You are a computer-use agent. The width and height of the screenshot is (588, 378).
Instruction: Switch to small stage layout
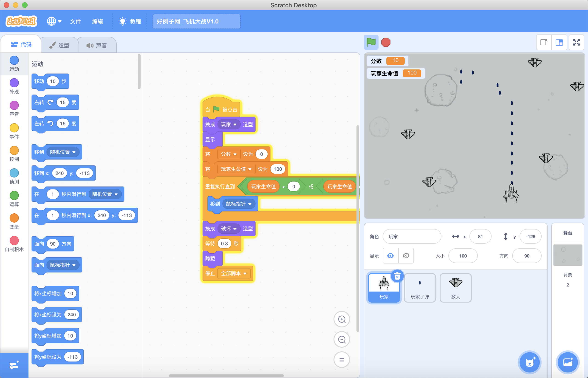tap(544, 43)
